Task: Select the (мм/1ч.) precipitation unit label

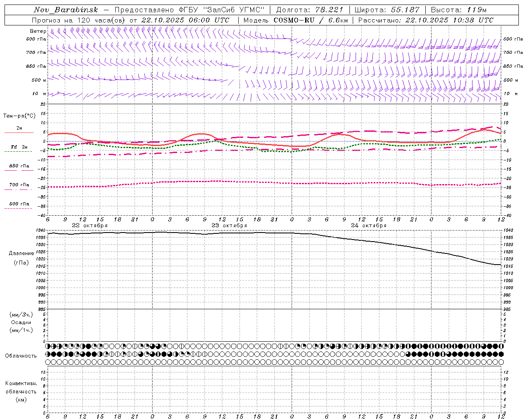Action: (21, 330)
